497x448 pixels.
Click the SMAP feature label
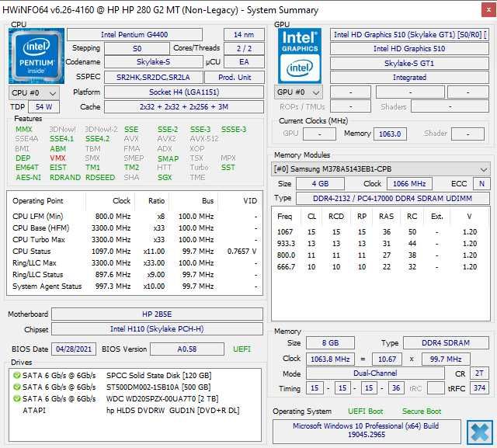point(168,158)
